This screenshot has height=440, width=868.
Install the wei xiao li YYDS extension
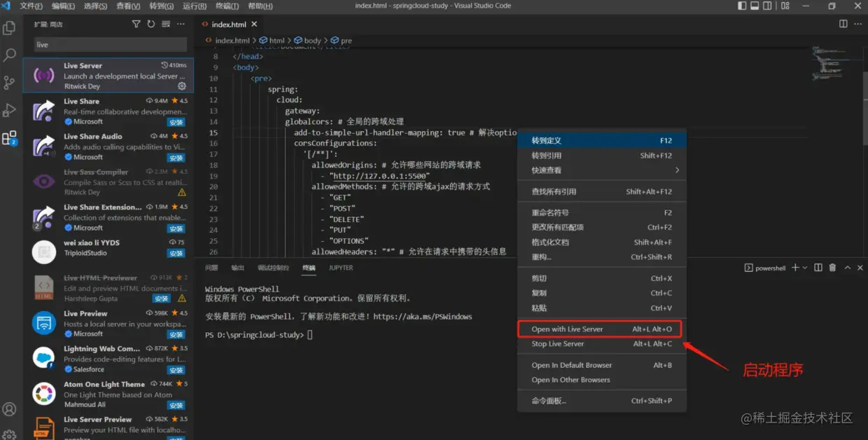(176, 254)
